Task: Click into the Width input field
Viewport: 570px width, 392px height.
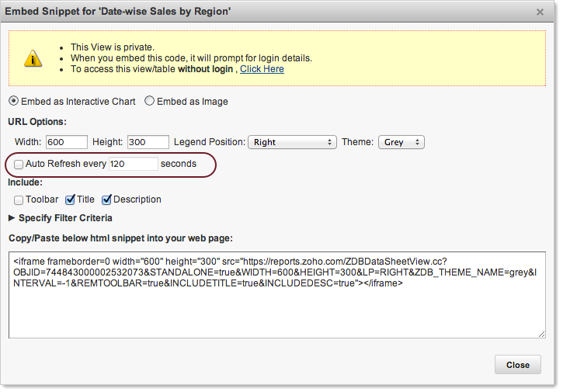Action: tap(66, 142)
